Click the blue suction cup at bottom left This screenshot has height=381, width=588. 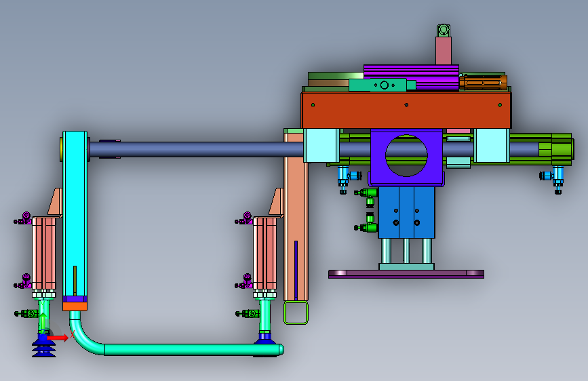44,346
